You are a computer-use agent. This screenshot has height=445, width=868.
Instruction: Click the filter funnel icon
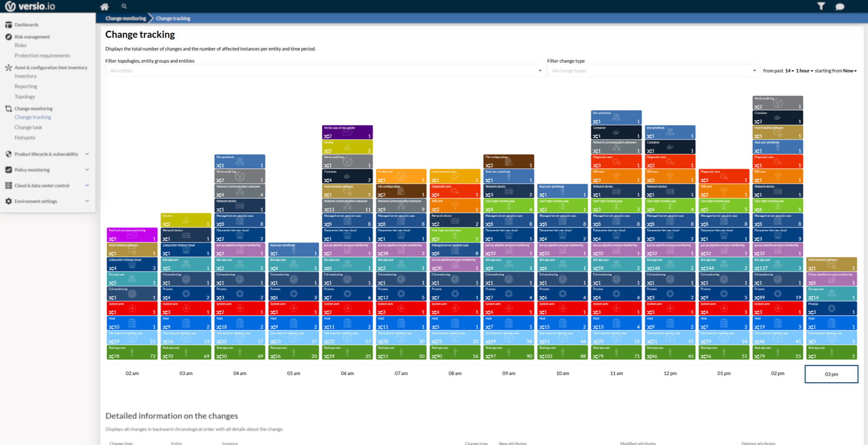pos(821,6)
